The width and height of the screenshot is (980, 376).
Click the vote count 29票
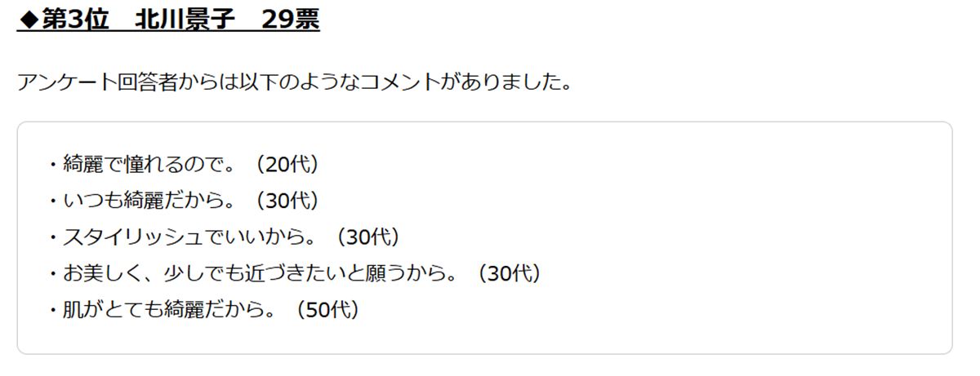(x=291, y=20)
